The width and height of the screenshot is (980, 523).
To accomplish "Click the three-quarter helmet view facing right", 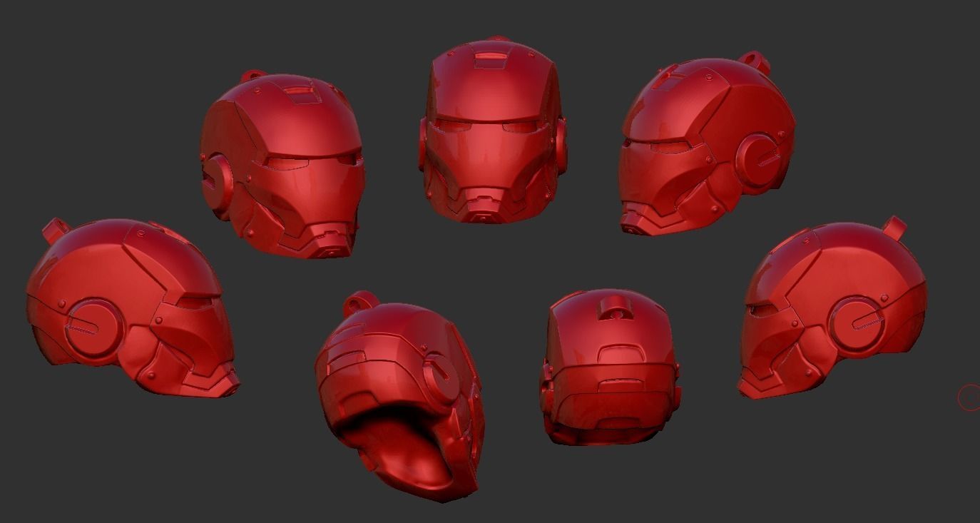I will pyautogui.click(x=283, y=164).
